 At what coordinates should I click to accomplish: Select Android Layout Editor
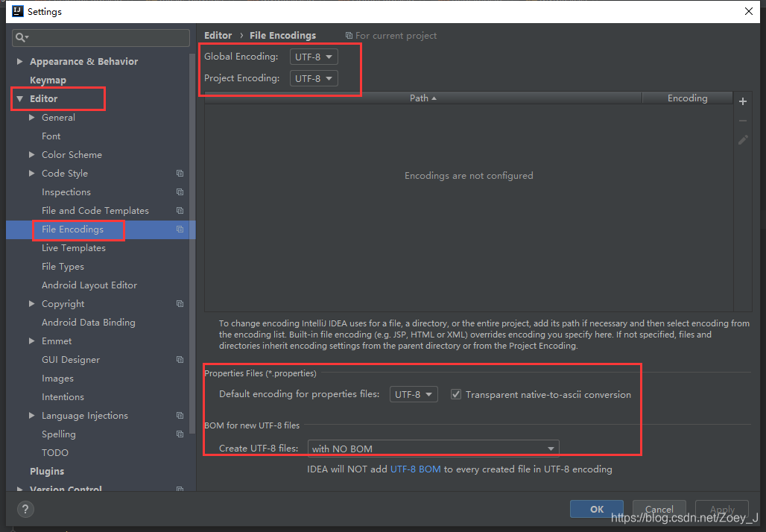[89, 285]
